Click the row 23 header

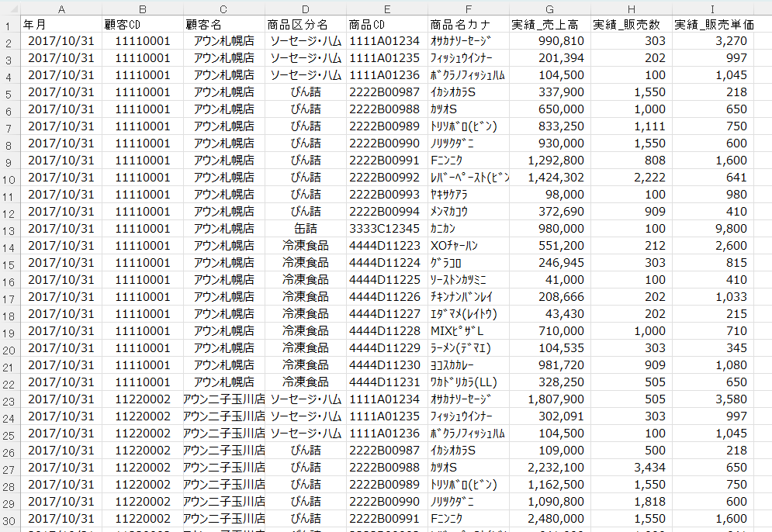(9, 400)
